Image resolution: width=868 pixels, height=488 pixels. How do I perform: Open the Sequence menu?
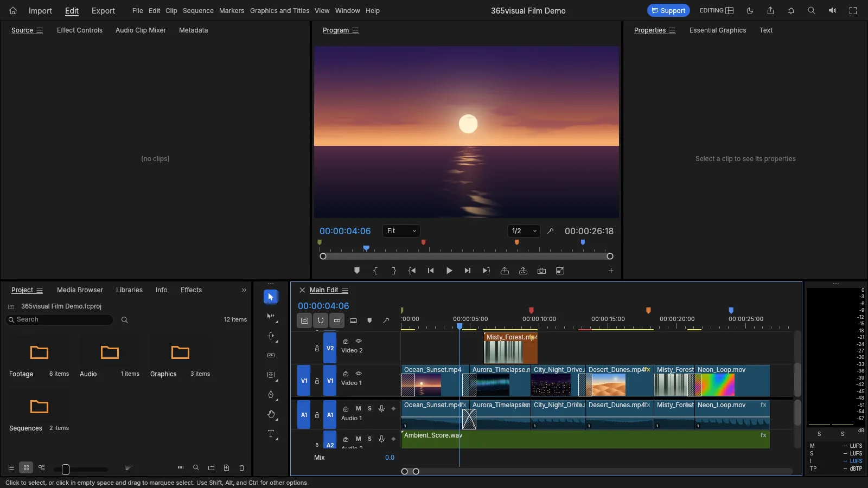198,11
